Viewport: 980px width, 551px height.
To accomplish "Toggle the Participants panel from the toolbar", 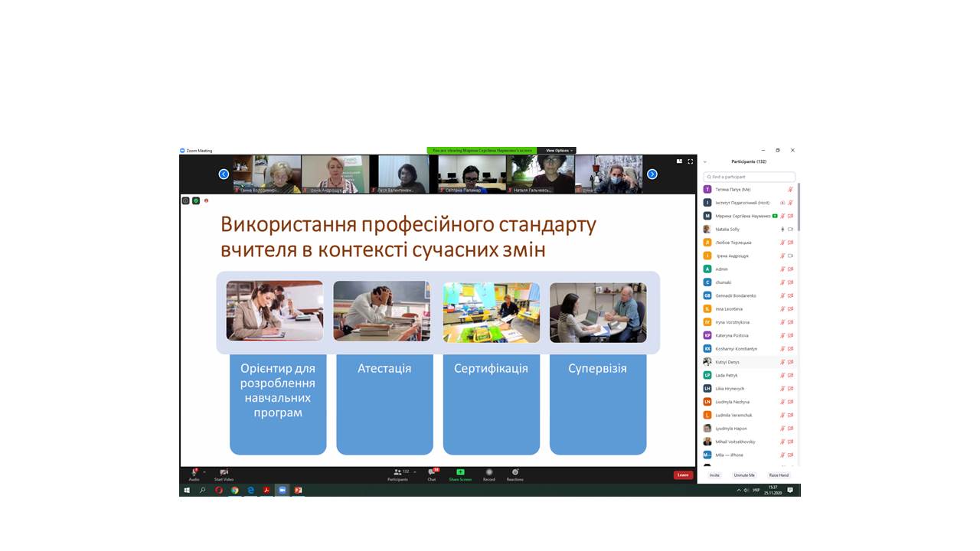I will [x=397, y=472].
